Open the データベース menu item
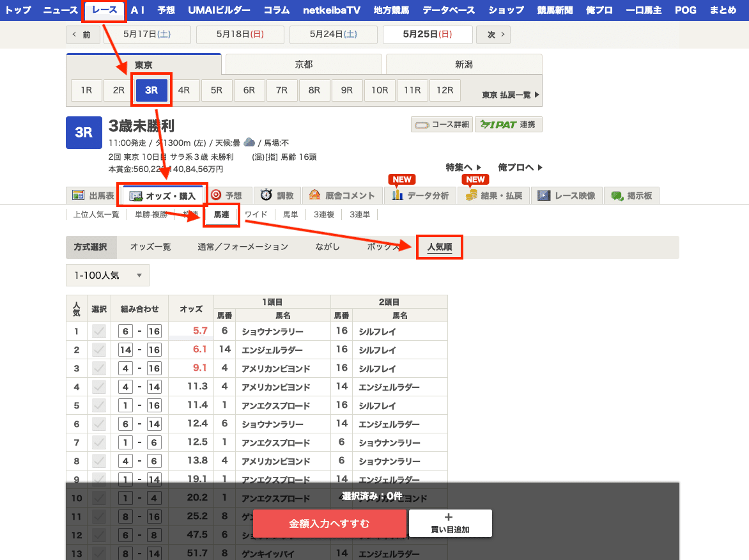Screen dimensions: 749x560 point(449,10)
